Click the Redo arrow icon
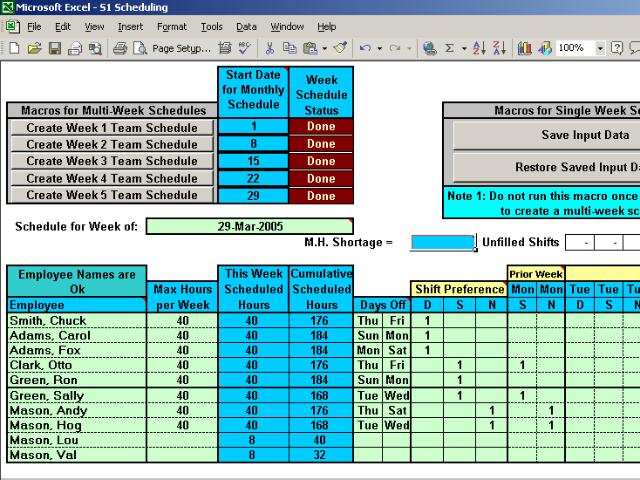The height and width of the screenshot is (480, 640). [x=395, y=48]
